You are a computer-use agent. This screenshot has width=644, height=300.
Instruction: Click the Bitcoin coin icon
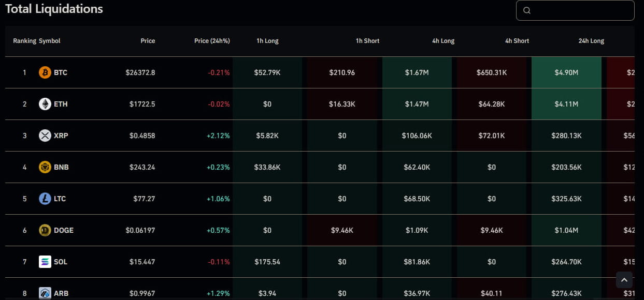pyautogui.click(x=45, y=72)
